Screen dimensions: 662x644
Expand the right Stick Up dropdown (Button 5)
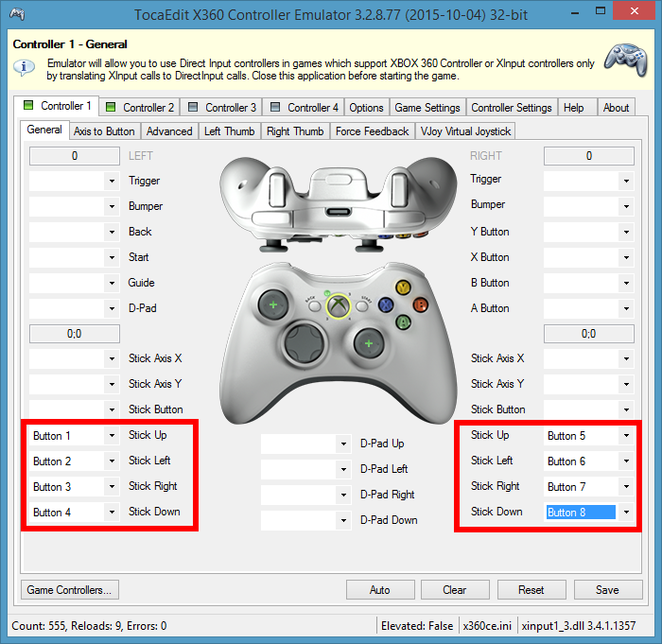coord(626,435)
